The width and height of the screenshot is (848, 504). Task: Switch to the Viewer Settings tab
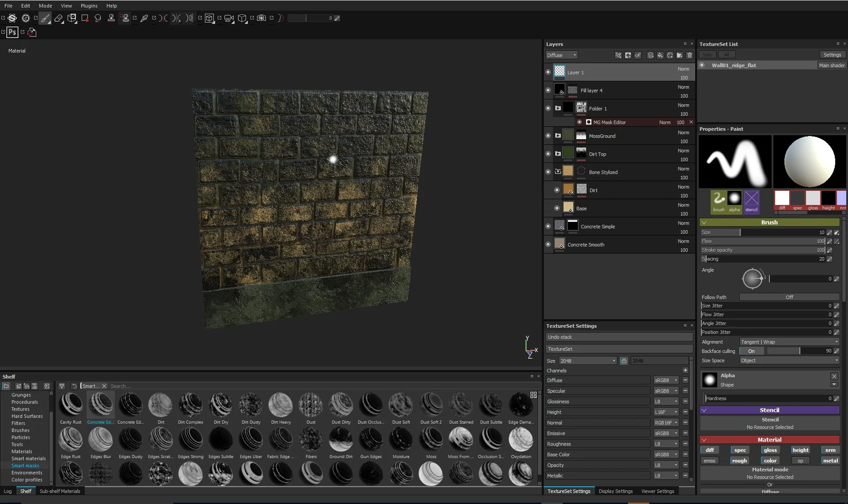point(658,491)
